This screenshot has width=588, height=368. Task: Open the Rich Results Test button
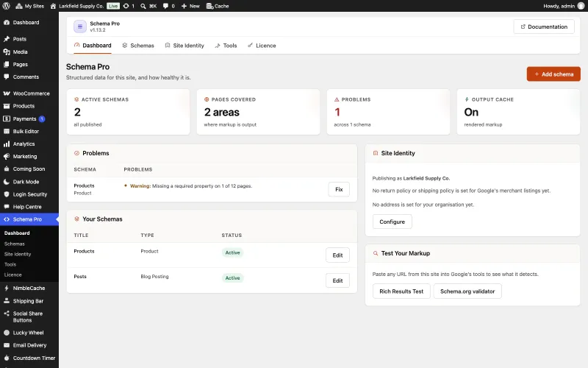pyautogui.click(x=401, y=291)
